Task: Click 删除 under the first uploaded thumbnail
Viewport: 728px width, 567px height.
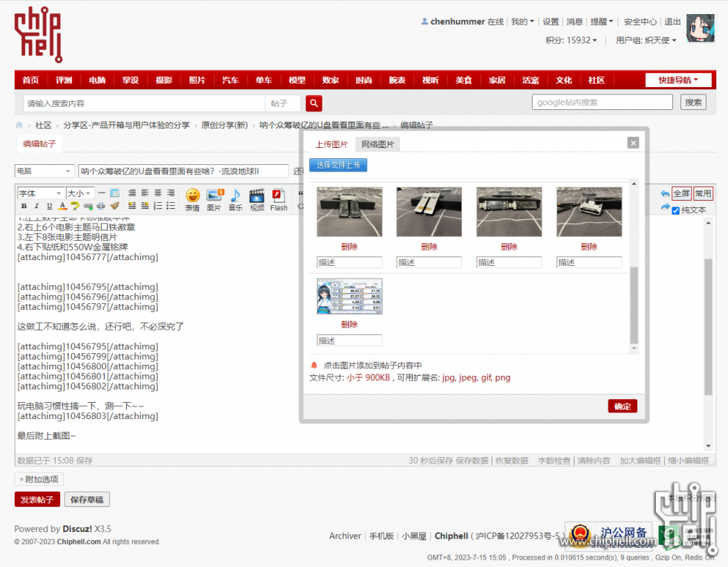Action: click(349, 247)
